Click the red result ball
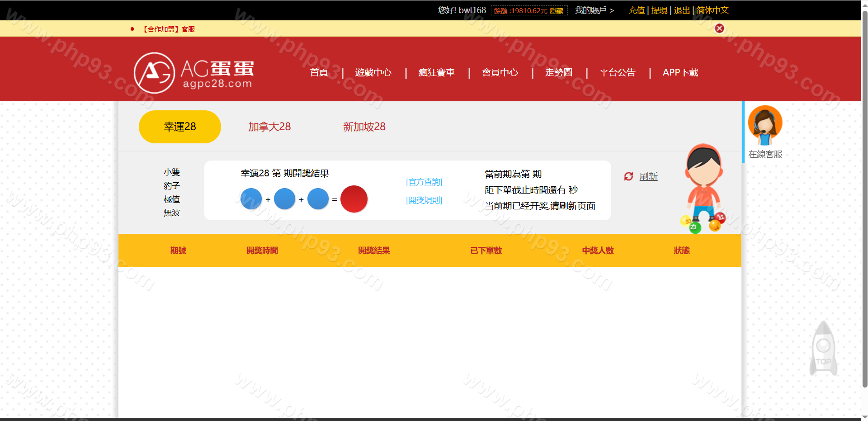This screenshot has width=868, height=421. coord(354,199)
